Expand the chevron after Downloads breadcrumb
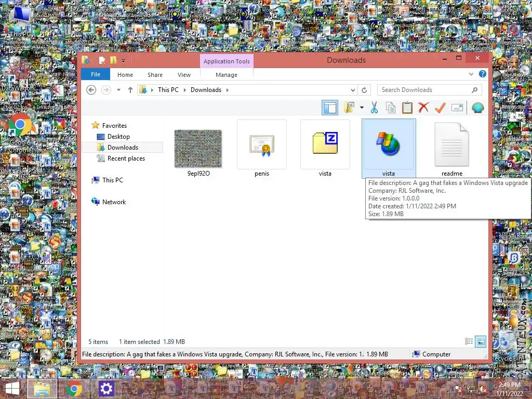 (x=228, y=90)
